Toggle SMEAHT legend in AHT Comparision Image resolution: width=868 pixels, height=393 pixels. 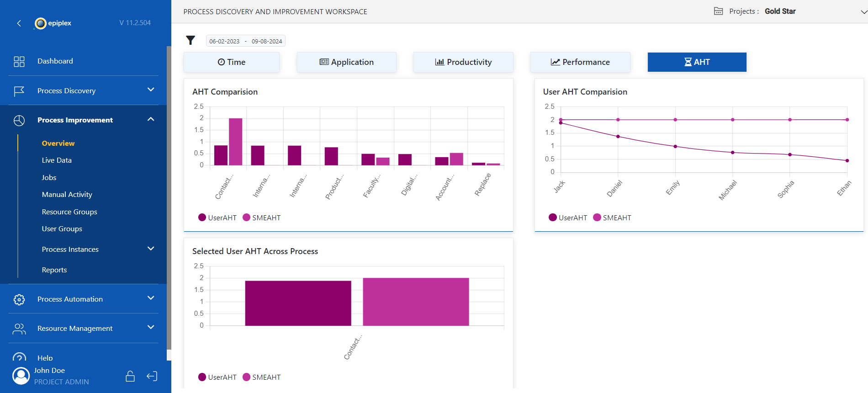262,218
